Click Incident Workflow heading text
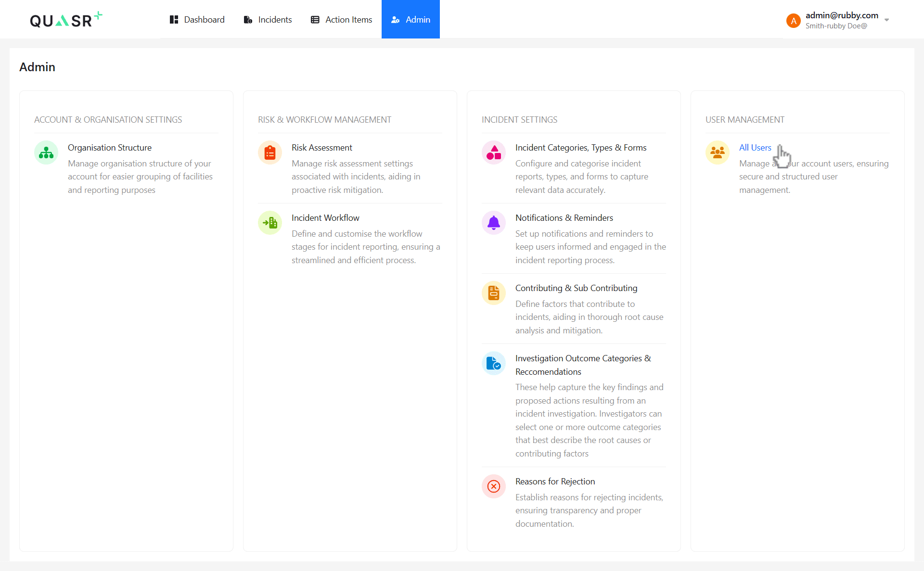Screen dimensions: 924x571 pos(325,218)
